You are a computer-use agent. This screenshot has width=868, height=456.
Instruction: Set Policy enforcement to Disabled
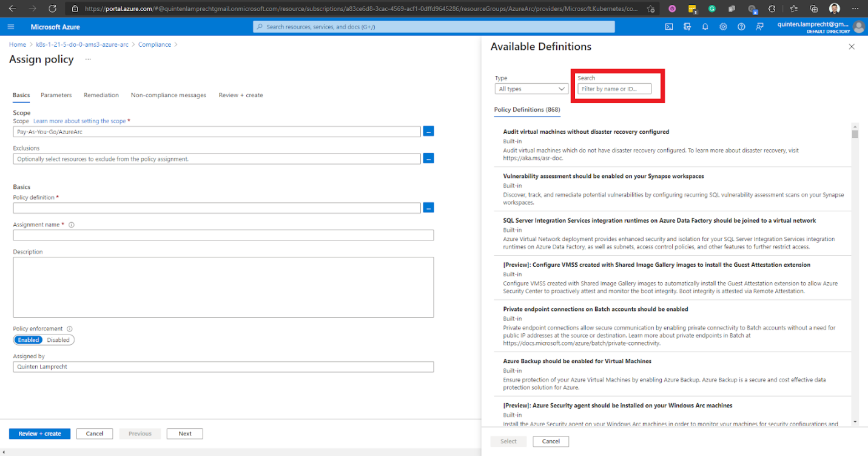pos(58,340)
